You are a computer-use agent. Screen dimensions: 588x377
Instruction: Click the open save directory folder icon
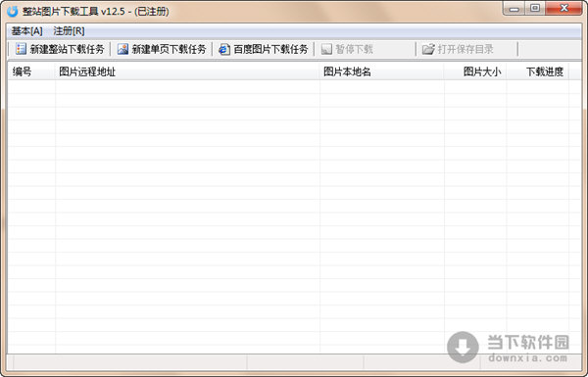428,49
